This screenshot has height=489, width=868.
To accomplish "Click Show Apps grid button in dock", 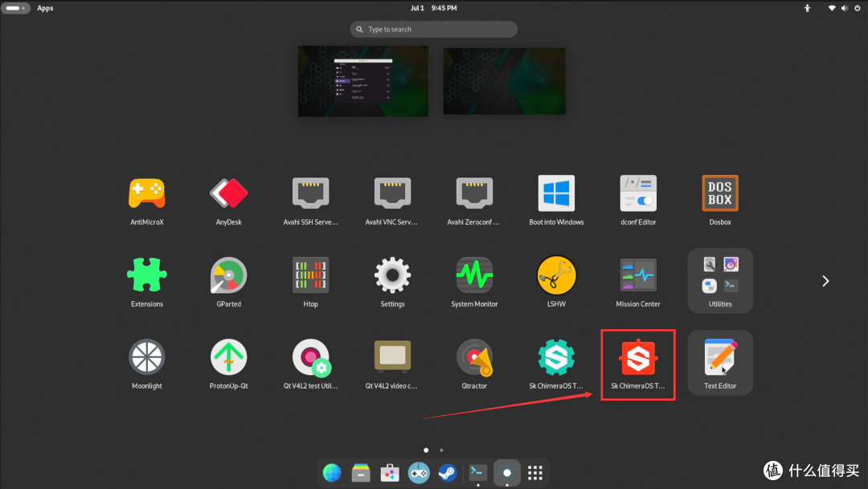I will tap(534, 473).
